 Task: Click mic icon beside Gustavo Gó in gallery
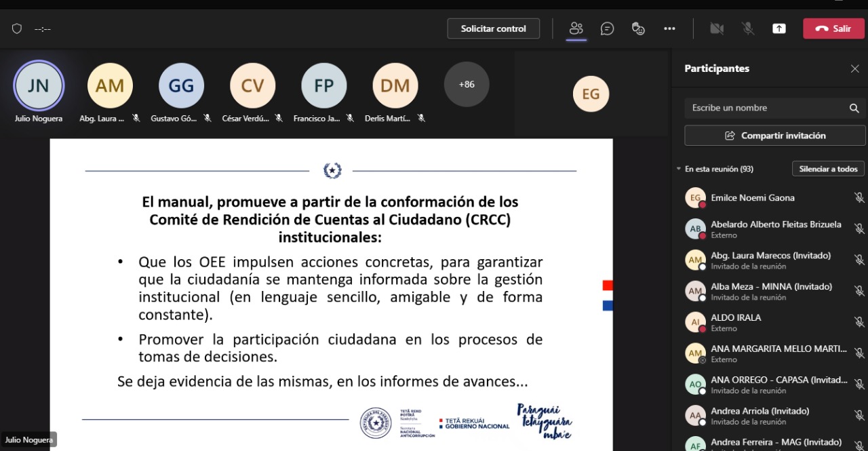pyautogui.click(x=208, y=118)
